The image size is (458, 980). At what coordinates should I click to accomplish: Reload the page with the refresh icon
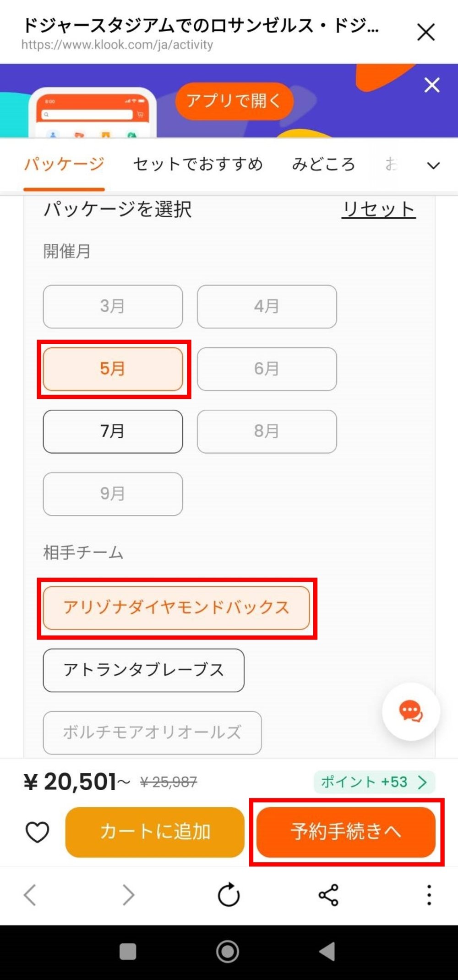pos(229,897)
